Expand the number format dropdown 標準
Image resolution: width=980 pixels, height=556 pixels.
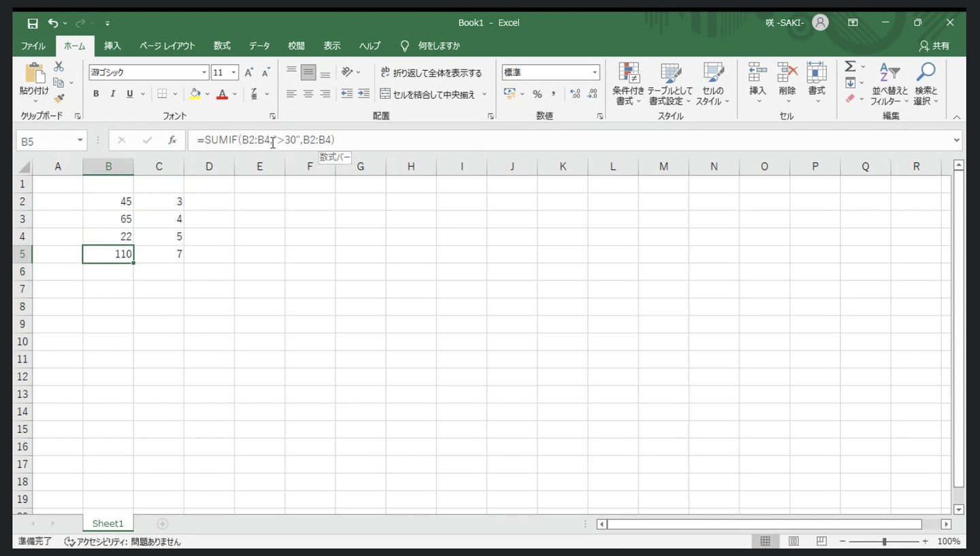(x=594, y=72)
